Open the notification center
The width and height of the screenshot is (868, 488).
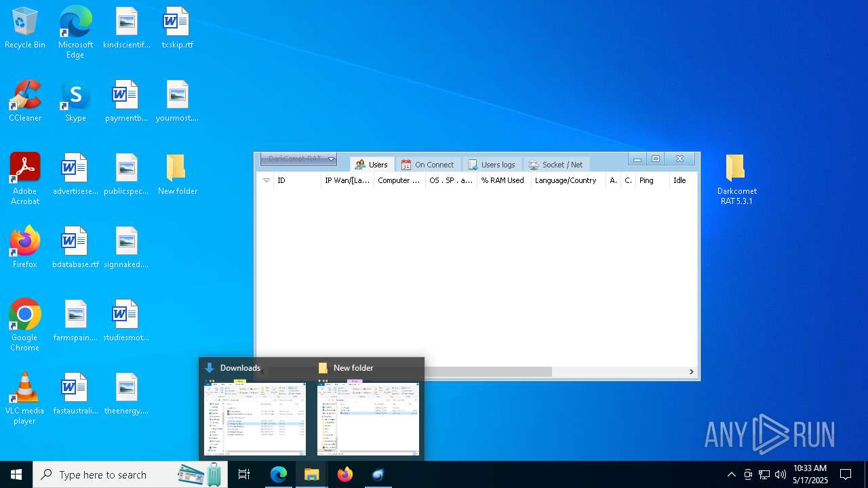[x=846, y=474]
